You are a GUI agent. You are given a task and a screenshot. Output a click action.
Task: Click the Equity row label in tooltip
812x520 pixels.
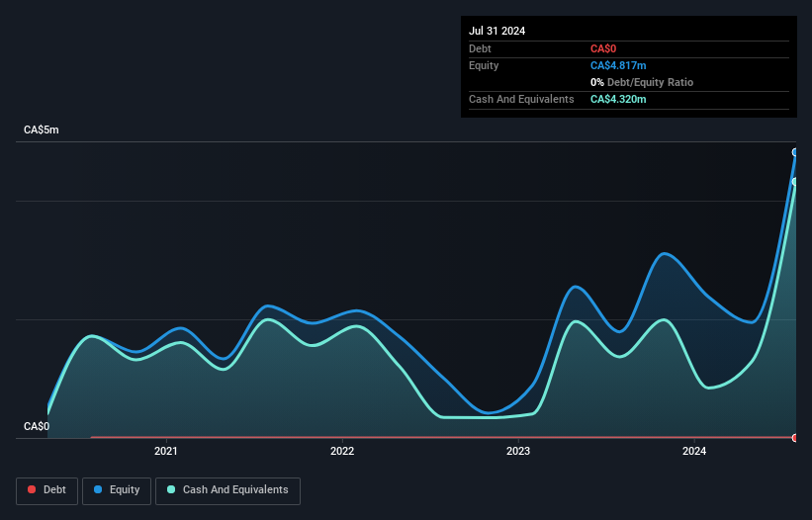click(484, 65)
